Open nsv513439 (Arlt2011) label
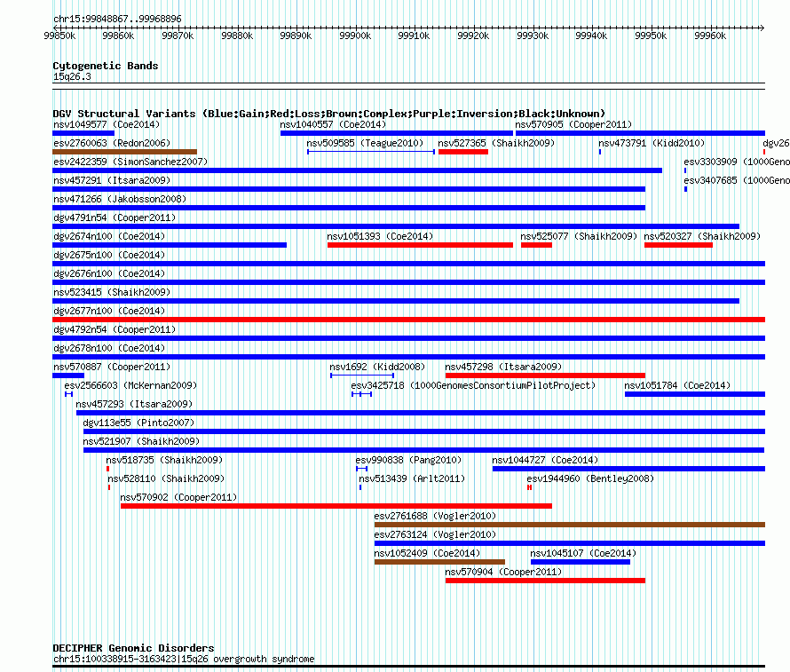Screen dimensions: 790x672 tap(412, 478)
